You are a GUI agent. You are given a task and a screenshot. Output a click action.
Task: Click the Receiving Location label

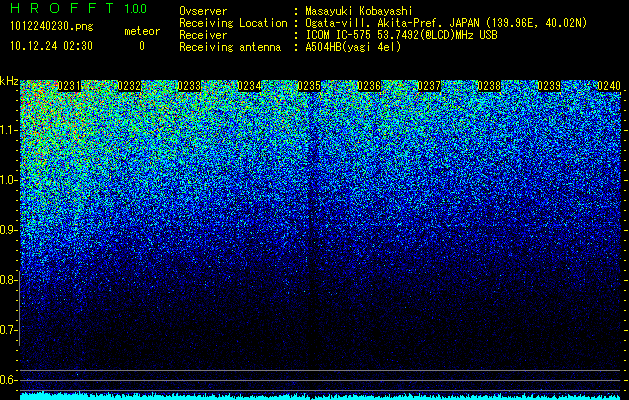coord(233,23)
